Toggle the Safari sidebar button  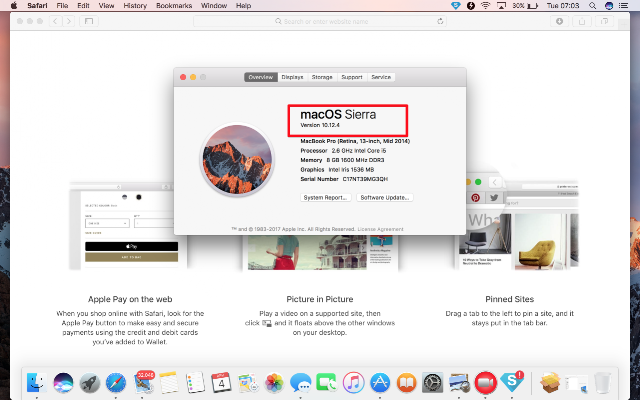(89, 21)
